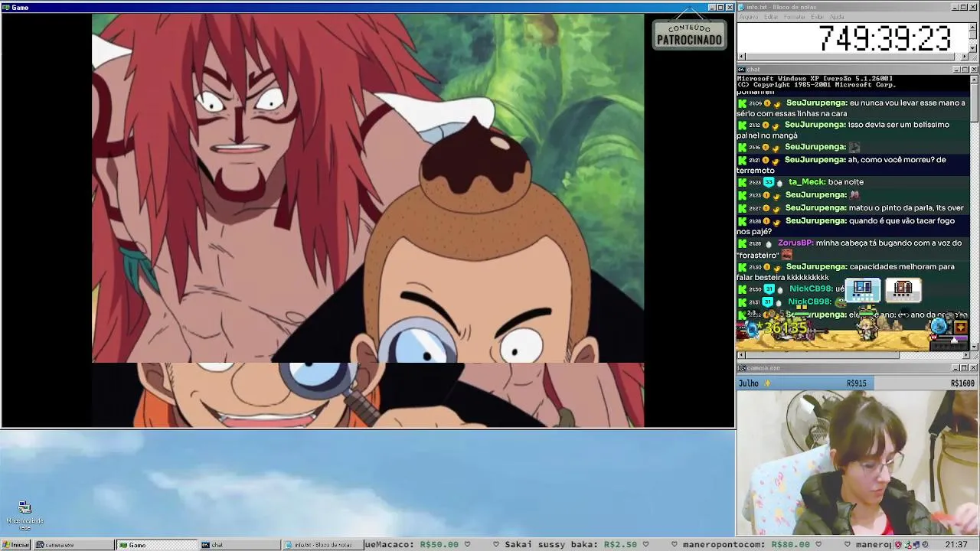This screenshot has height=551, width=980.
Task: Click the ta_Meck 'boa noite' chat message
Action: [845, 182]
